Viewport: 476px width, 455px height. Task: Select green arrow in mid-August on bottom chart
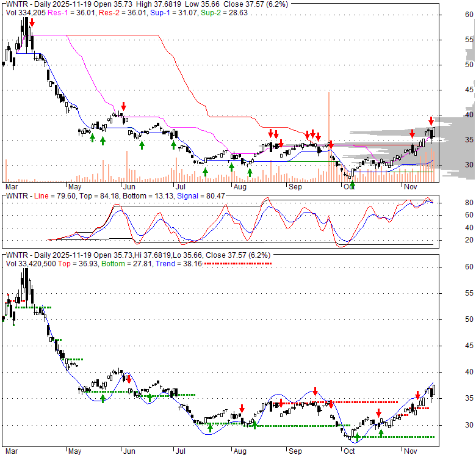point(254,424)
